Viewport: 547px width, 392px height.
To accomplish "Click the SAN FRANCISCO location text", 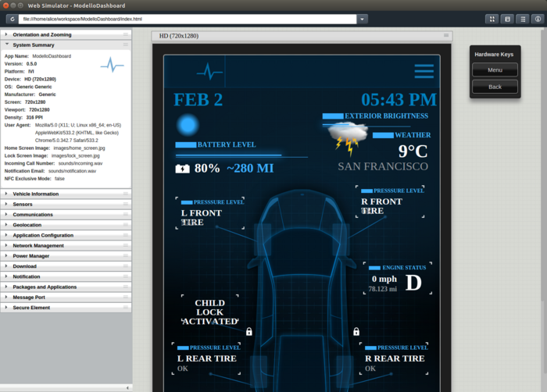I will (x=383, y=166).
